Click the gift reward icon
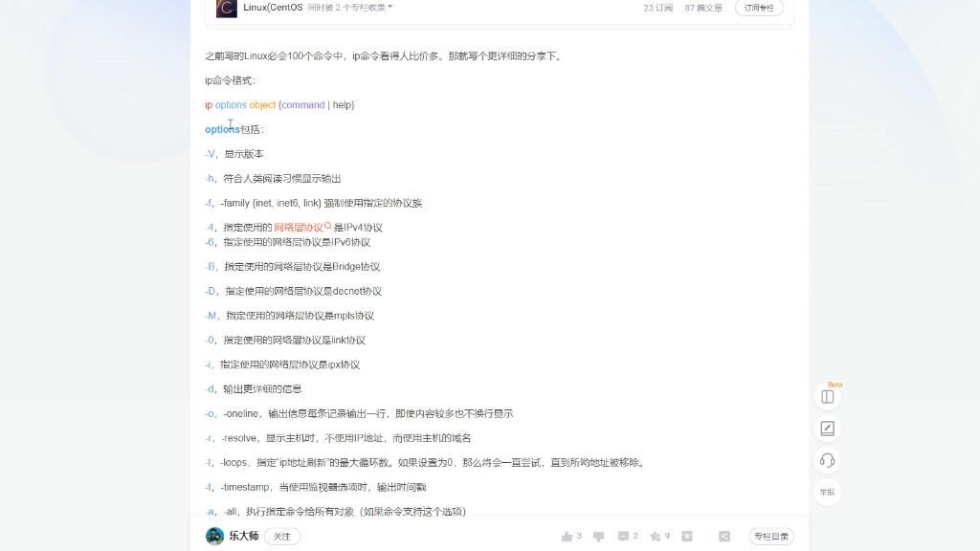 (x=687, y=536)
